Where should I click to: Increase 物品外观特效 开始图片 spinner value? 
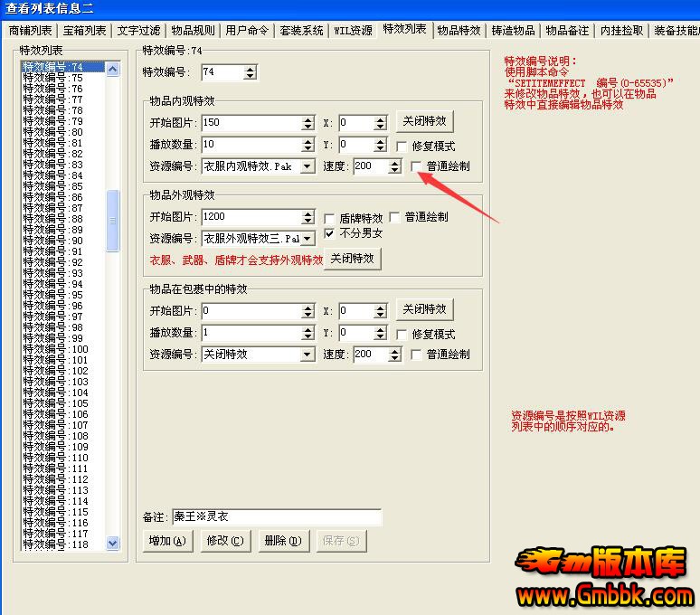307,213
